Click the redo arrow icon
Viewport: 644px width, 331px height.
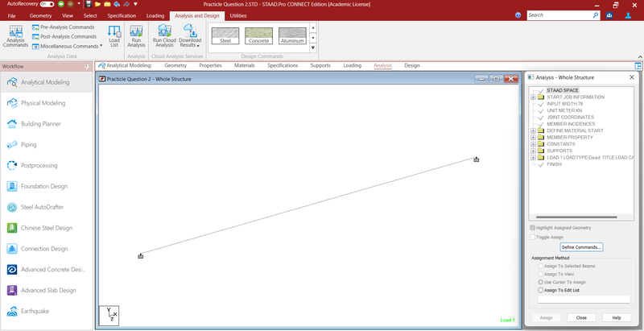point(126,5)
